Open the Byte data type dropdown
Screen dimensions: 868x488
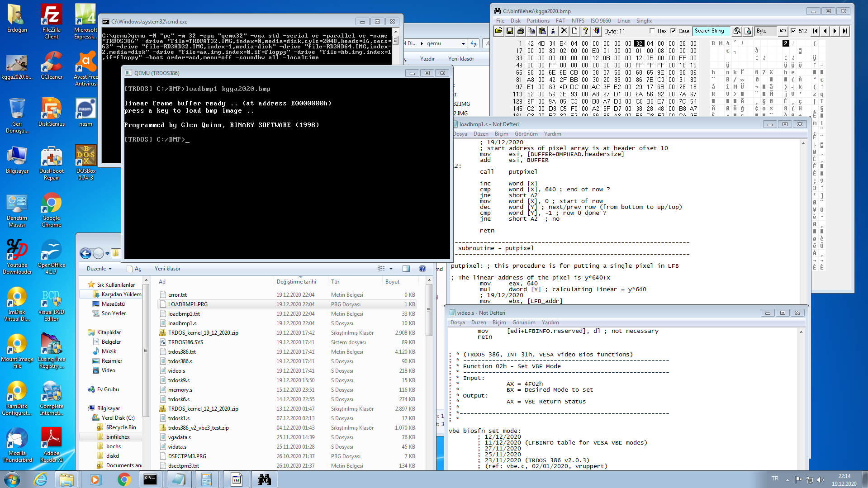[765, 31]
